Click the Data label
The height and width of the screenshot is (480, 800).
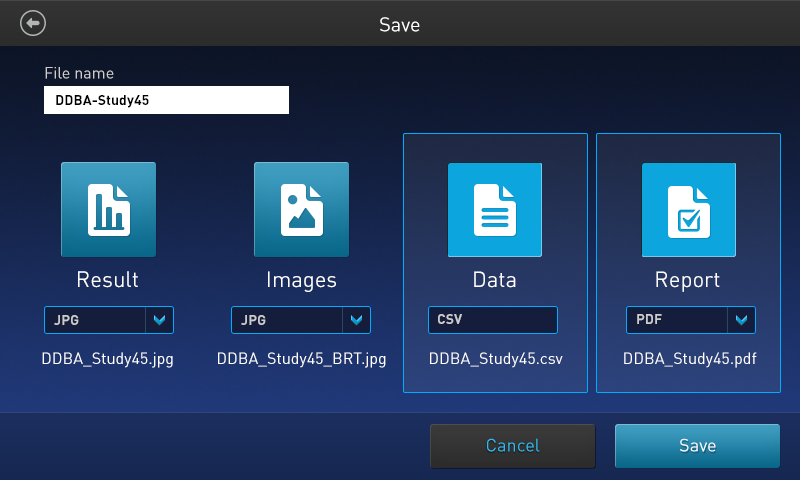tap(494, 280)
